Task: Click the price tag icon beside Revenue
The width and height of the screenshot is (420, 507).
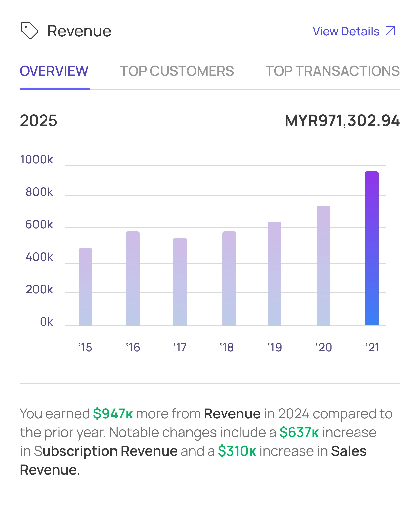Action: click(30, 31)
